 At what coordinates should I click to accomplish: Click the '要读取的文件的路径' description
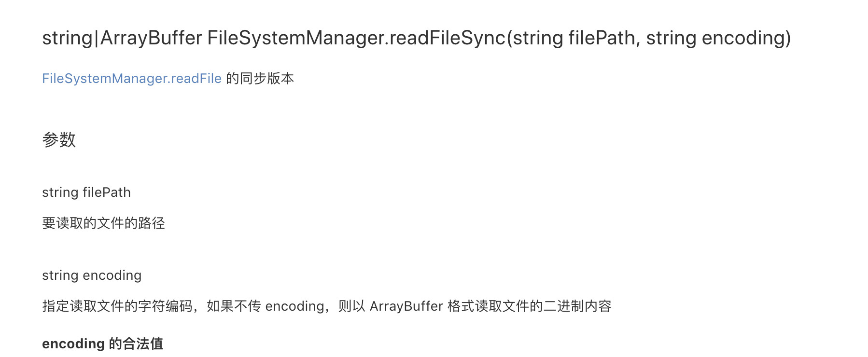click(104, 223)
